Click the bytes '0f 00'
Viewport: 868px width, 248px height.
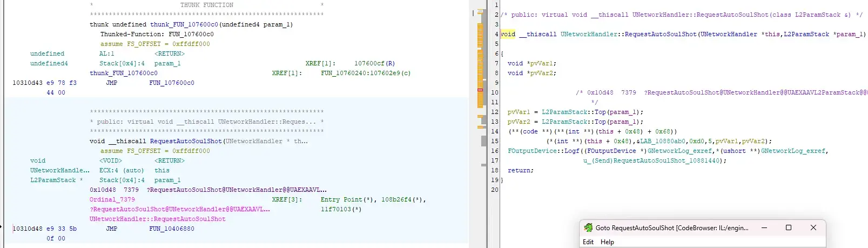(56, 238)
